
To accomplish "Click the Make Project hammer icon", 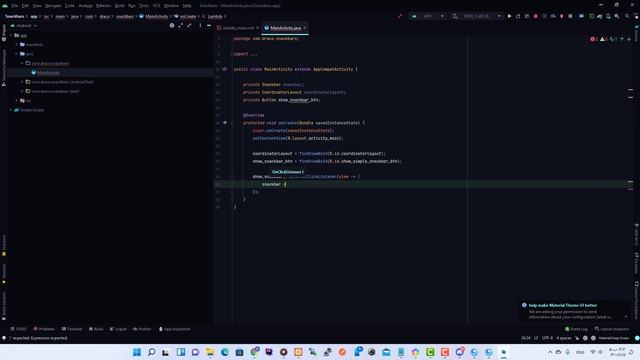I will (x=400, y=16).
